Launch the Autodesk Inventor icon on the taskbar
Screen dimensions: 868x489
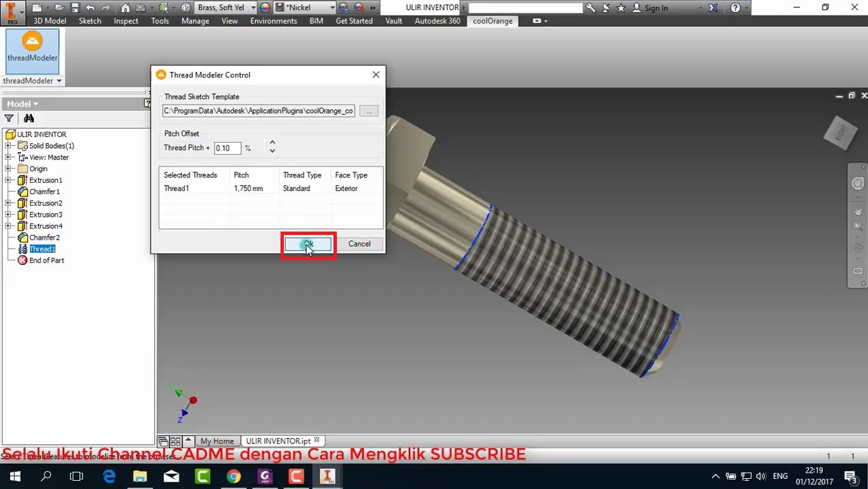coord(327,477)
